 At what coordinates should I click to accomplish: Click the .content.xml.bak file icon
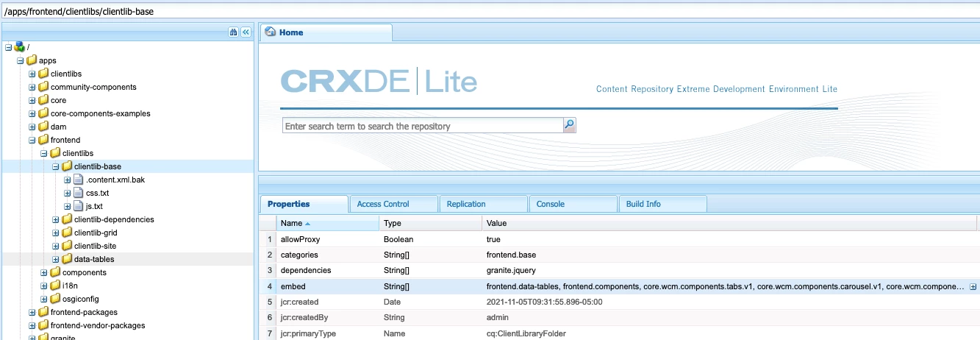click(79, 180)
